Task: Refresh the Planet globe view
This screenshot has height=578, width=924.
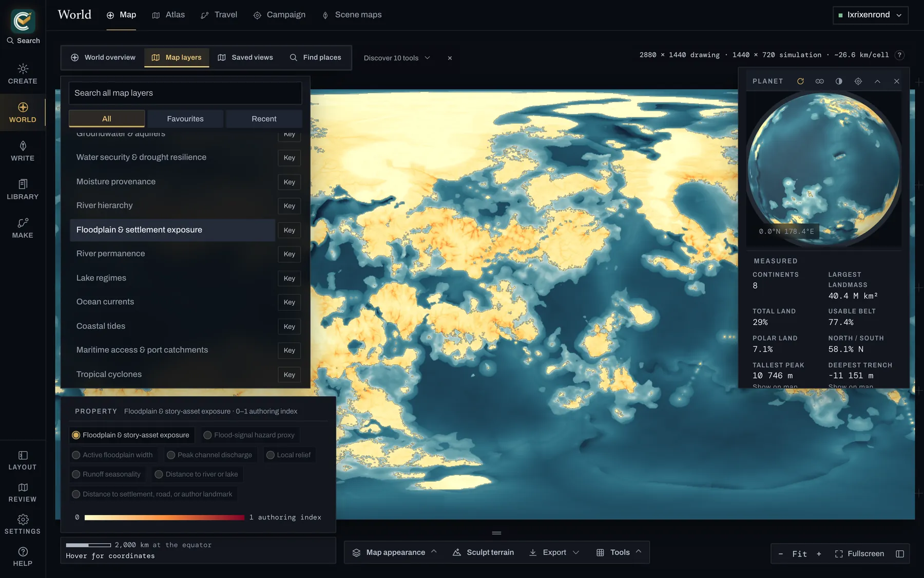Action: (800, 81)
